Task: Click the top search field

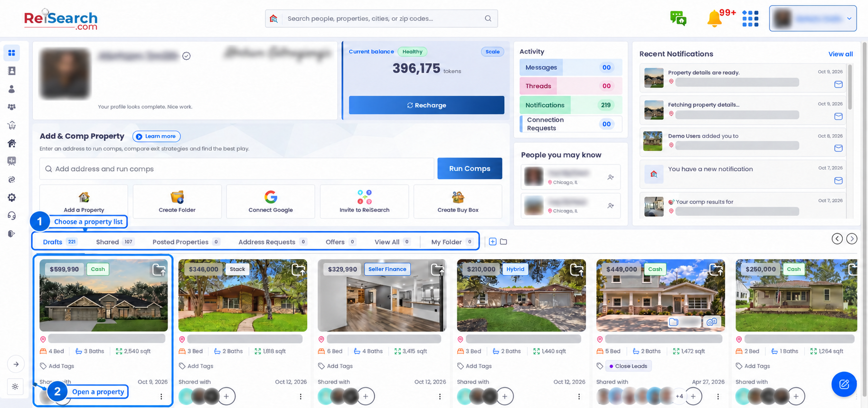Action: [381, 19]
